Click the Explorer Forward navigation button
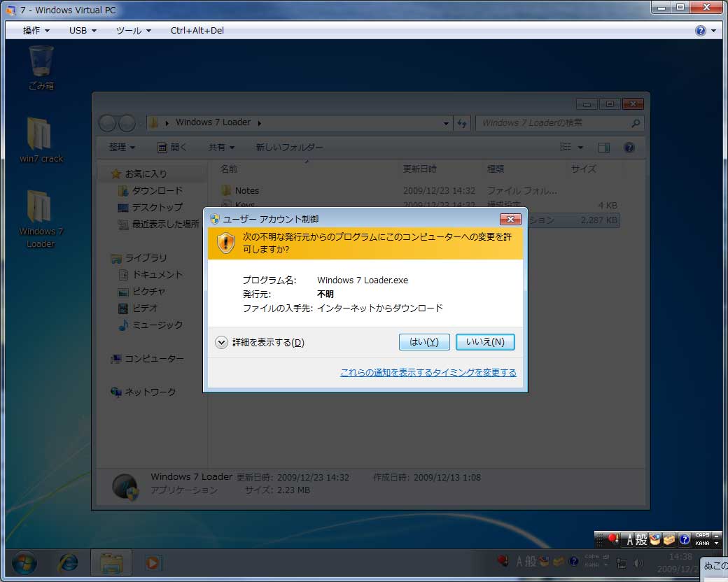Screen dimensions: 728x582 point(127,123)
